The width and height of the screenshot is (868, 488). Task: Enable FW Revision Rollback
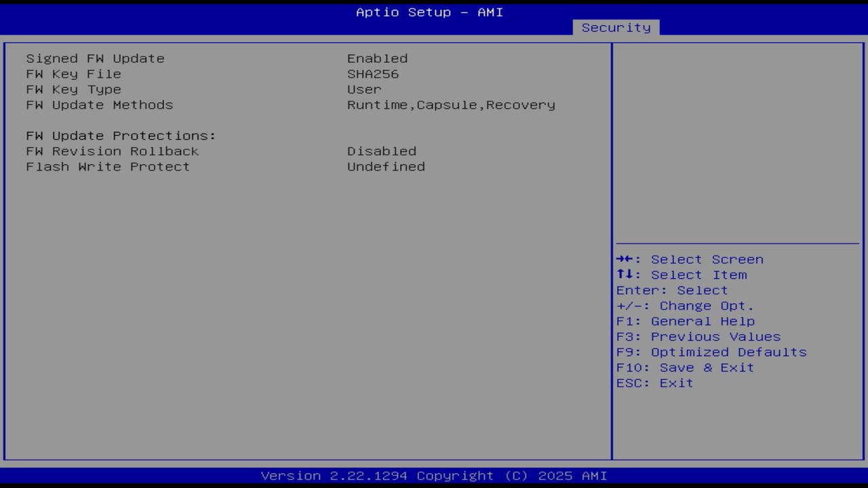click(112, 151)
